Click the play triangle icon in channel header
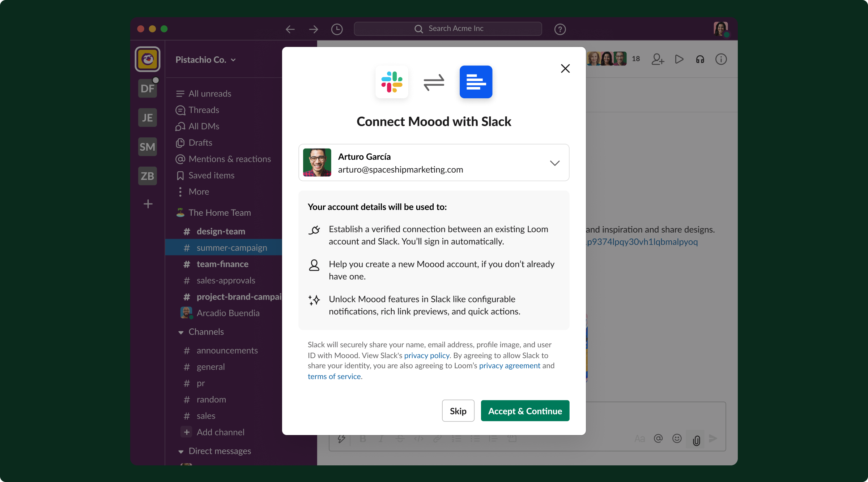This screenshot has height=482, width=868. (679, 59)
